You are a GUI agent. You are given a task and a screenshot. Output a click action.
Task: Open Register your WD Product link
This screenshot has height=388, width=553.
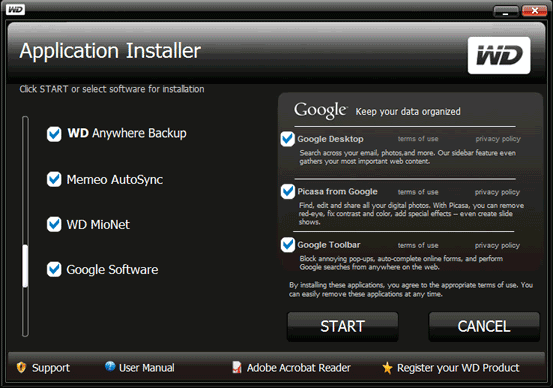458,368
